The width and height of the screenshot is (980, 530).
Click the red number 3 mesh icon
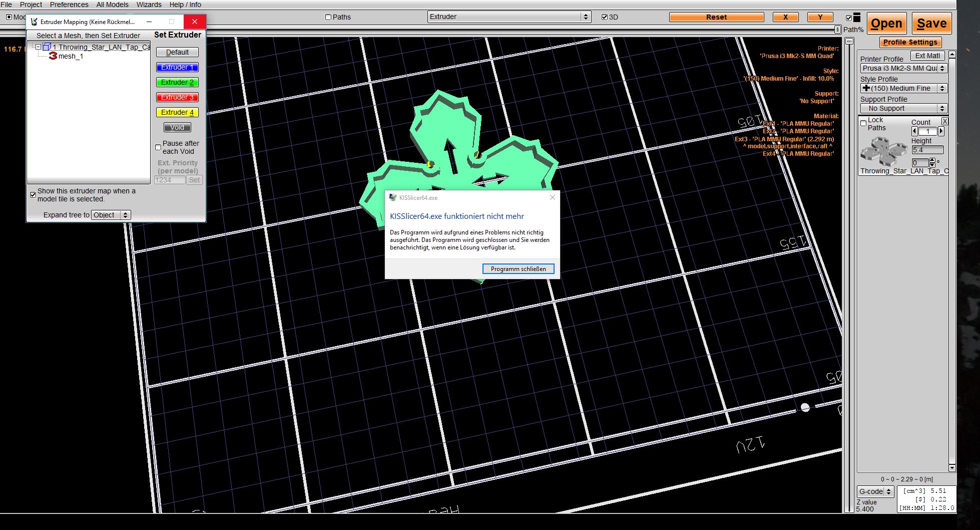(x=53, y=56)
